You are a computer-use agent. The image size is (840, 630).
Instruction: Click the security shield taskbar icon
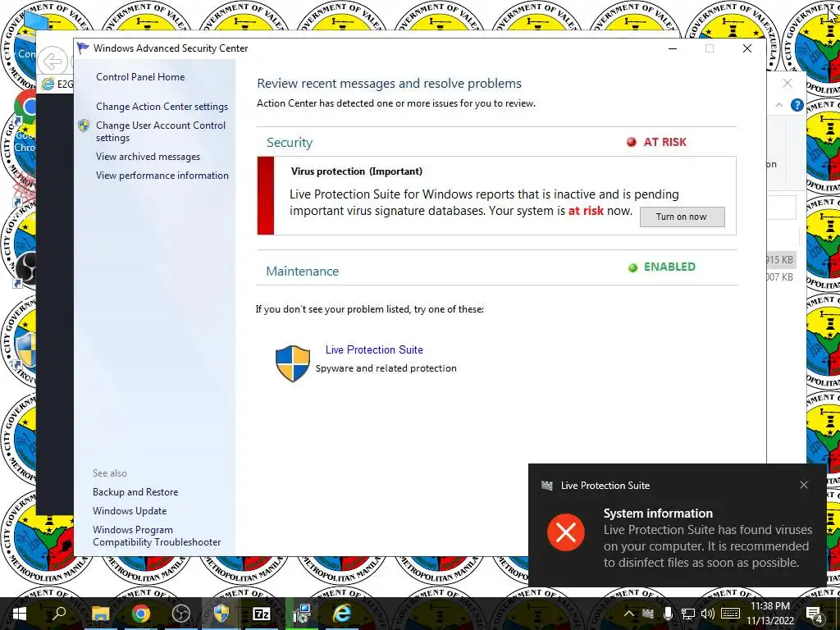coord(221,614)
